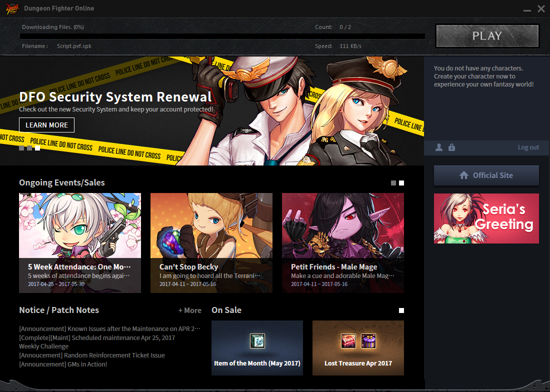
Task: Click the Notice / Patch Notes heading
Action: (x=59, y=310)
